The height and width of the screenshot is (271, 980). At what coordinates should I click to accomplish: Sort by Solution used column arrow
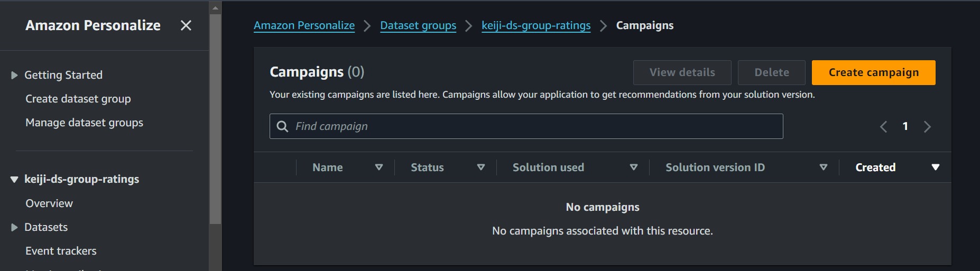[x=634, y=167]
